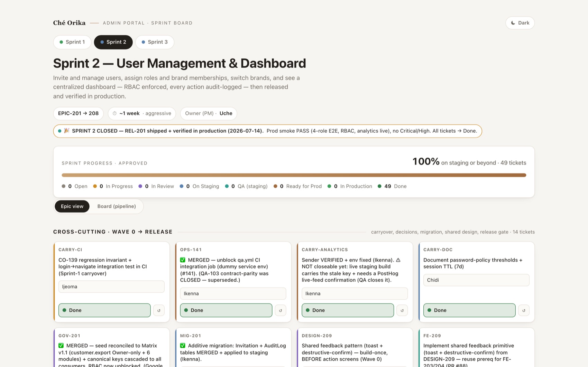Edit the Ikenna assignee field on CARRY-ANALYTICS

(355, 293)
